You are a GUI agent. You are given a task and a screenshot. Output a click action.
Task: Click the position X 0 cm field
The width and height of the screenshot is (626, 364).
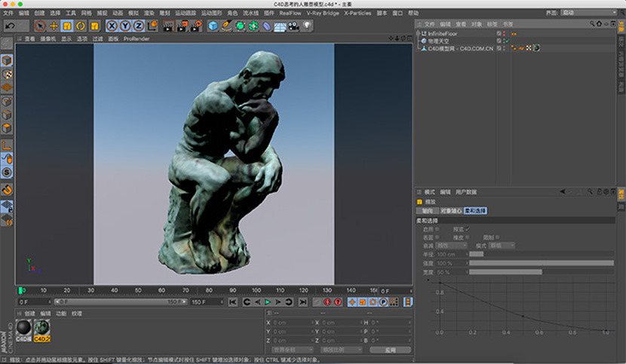pyautogui.click(x=292, y=323)
